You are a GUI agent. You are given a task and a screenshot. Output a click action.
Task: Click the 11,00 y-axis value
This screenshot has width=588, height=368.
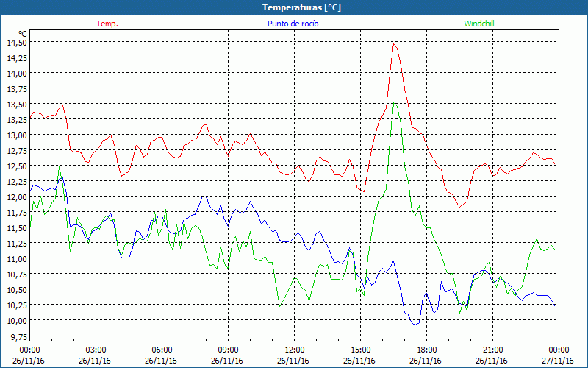tap(17, 259)
